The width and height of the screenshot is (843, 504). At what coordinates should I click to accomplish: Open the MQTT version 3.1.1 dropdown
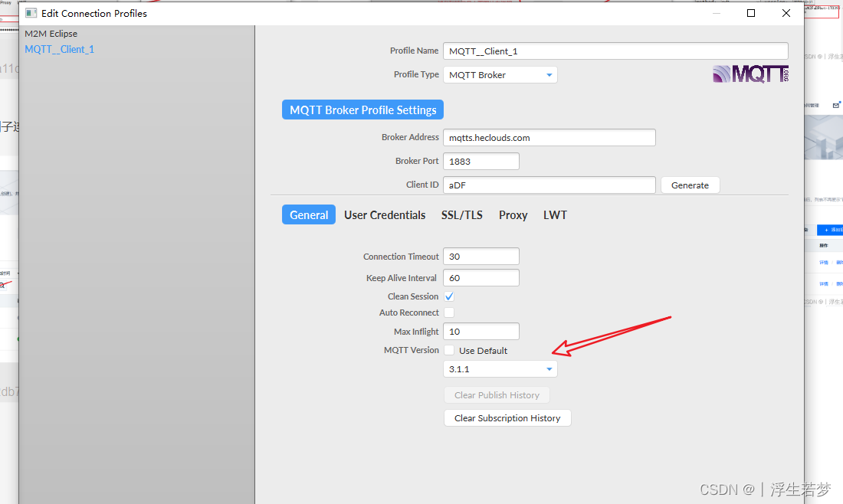coord(500,369)
